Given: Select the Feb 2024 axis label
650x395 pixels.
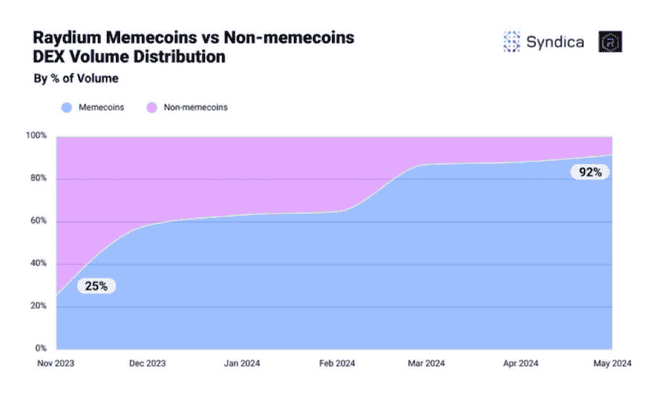Looking at the screenshot, I should [337, 363].
